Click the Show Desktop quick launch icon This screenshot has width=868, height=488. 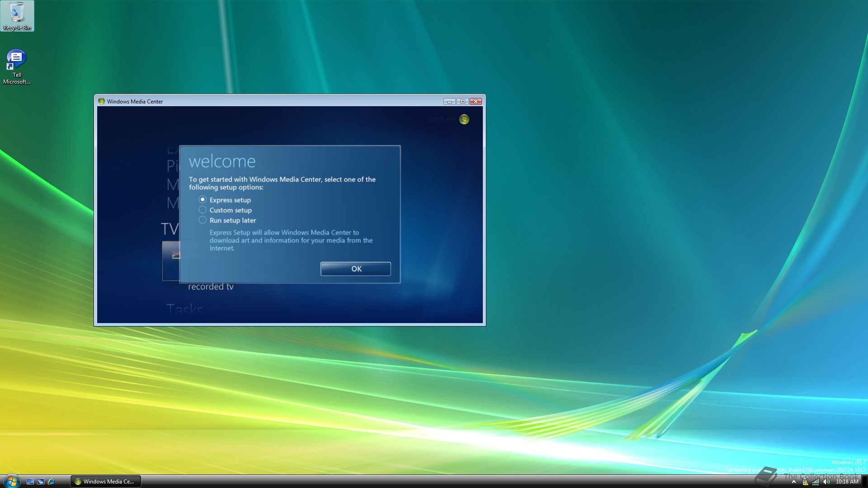click(30, 482)
